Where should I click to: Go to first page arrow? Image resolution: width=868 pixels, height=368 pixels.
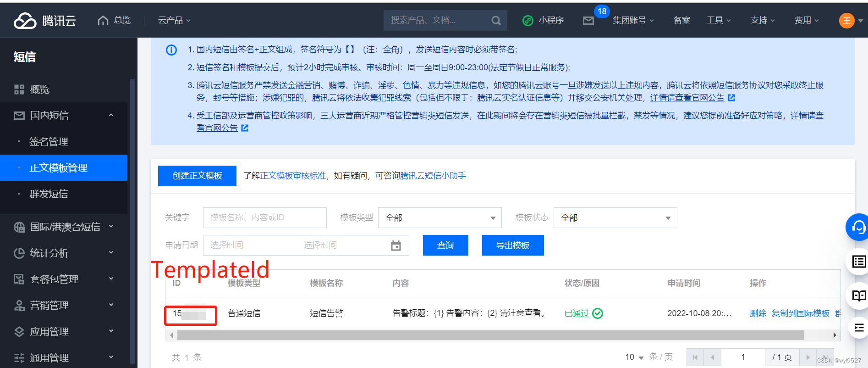point(695,357)
